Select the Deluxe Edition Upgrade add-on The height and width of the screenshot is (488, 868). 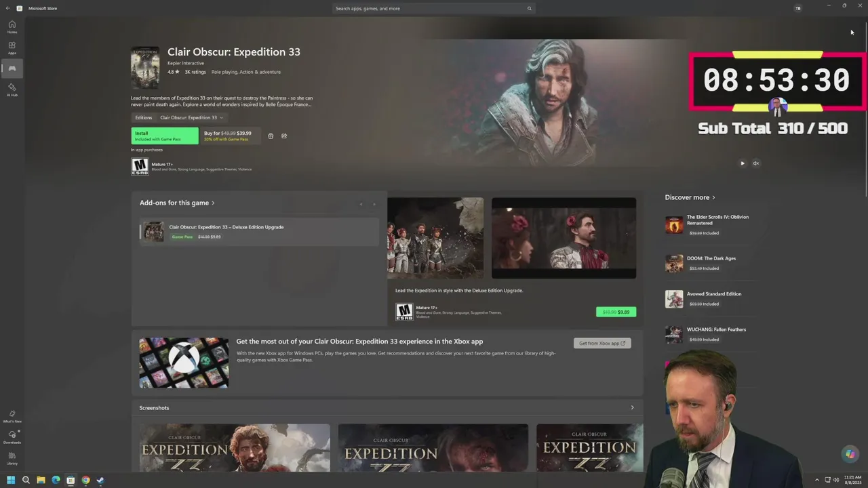pyautogui.click(x=259, y=231)
